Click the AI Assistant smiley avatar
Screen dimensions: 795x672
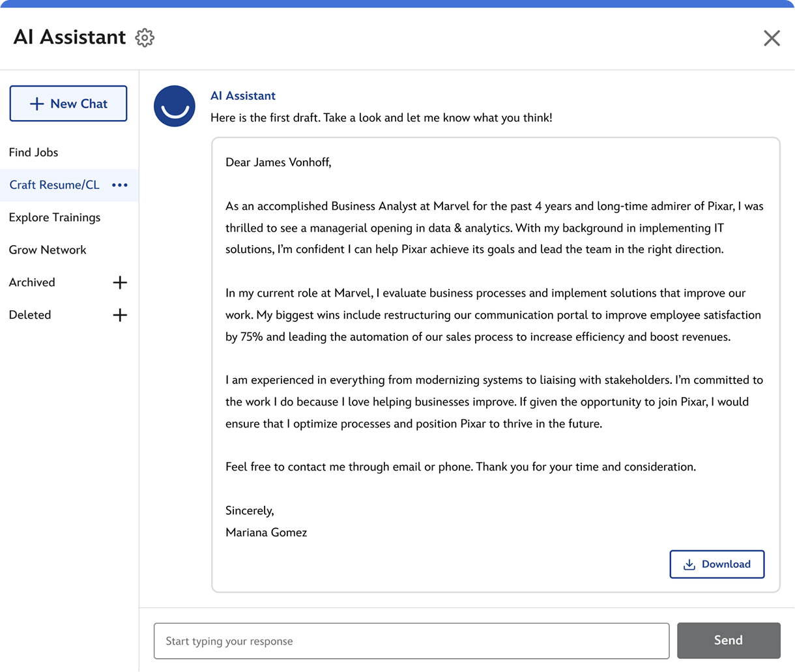pyautogui.click(x=175, y=106)
